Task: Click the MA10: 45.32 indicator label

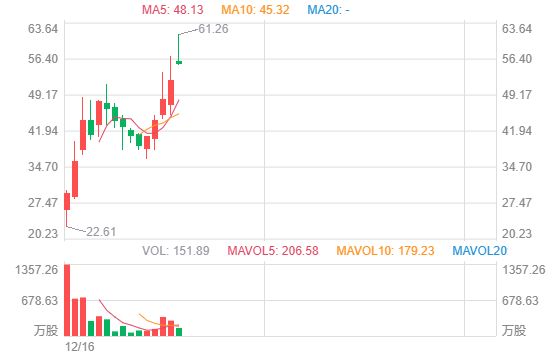Action: pyautogui.click(x=255, y=10)
